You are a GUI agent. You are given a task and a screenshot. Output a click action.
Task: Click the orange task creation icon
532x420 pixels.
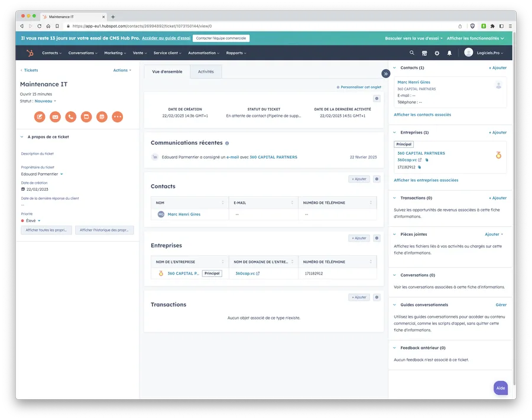tap(86, 117)
